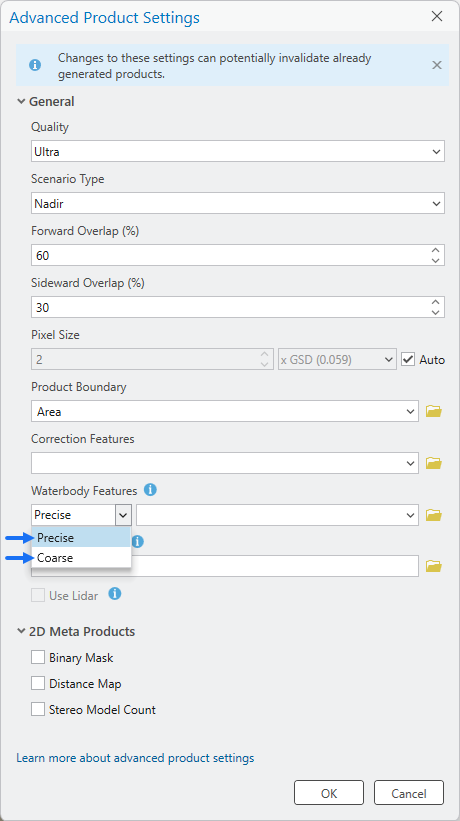
Task: Click the info icon in warning banner
Action: coord(35,65)
